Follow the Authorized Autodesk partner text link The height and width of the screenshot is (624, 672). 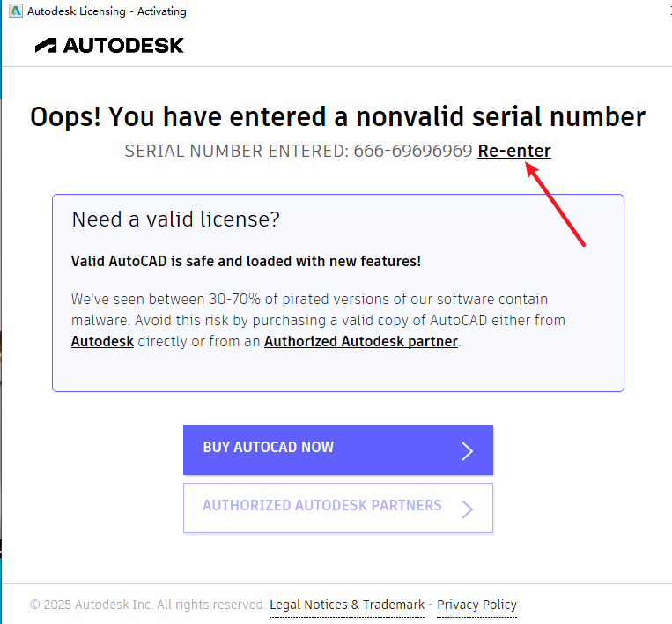coord(361,341)
